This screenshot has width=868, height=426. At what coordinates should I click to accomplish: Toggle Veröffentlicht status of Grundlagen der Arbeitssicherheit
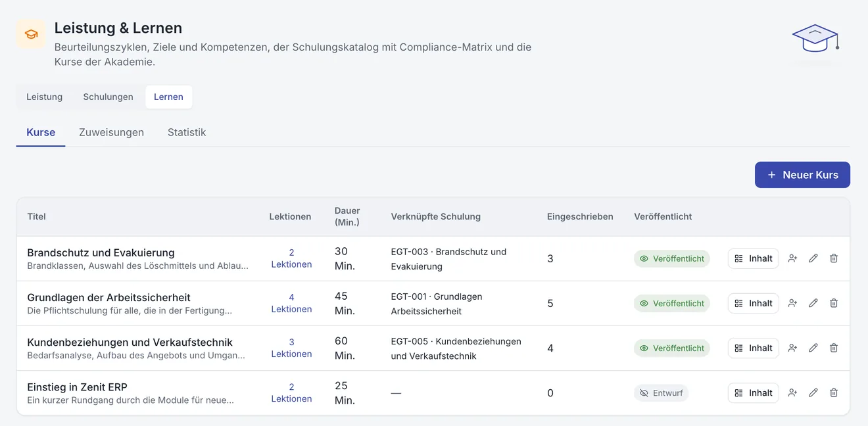pyautogui.click(x=672, y=303)
